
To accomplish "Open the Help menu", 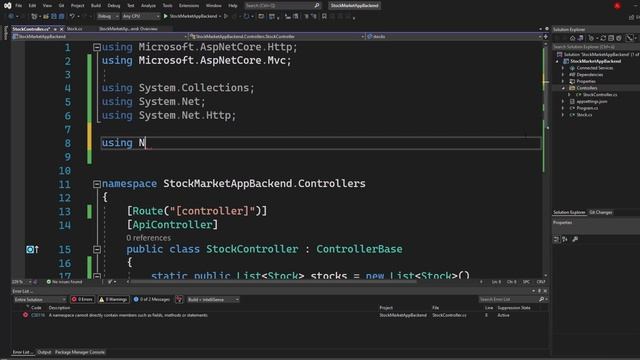I will [233, 6].
